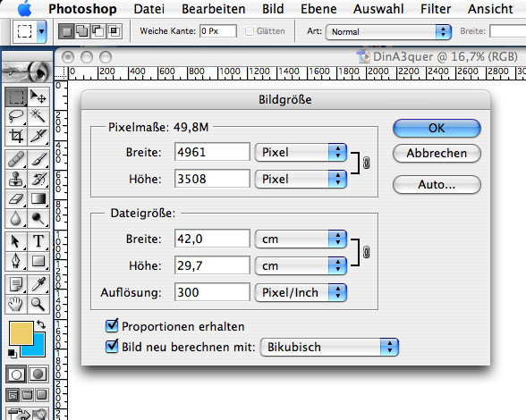Click the Auto... button
The height and width of the screenshot is (420, 526).
(437, 184)
